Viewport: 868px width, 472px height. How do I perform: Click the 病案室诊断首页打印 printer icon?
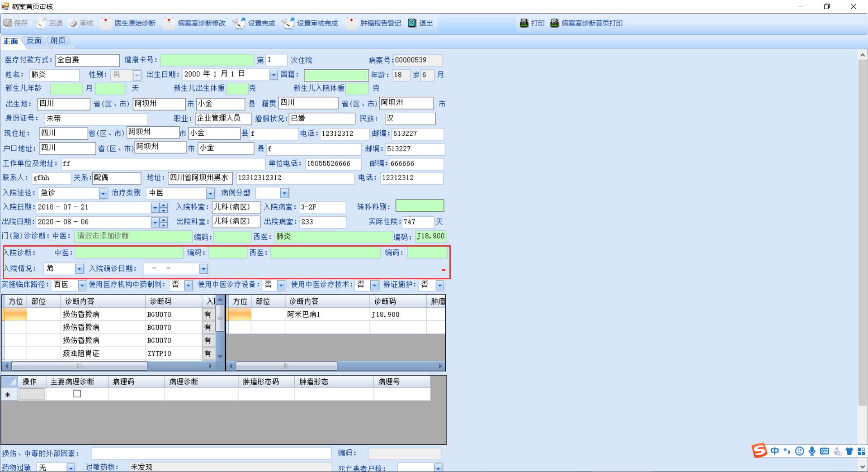click(555, 23)
